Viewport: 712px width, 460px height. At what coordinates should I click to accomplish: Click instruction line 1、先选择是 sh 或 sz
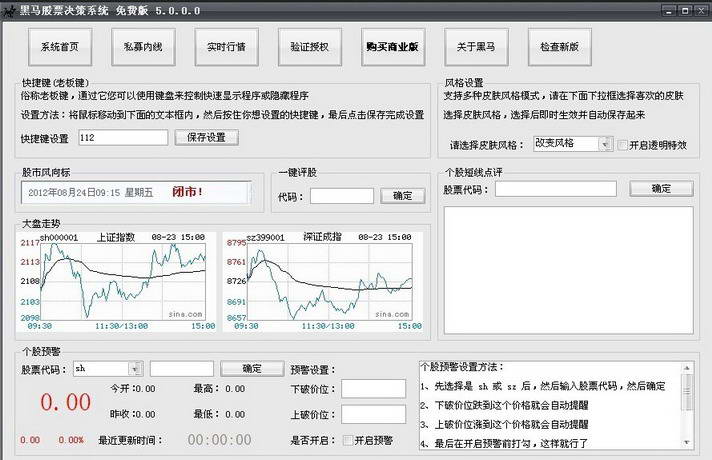tap(543, 386)
